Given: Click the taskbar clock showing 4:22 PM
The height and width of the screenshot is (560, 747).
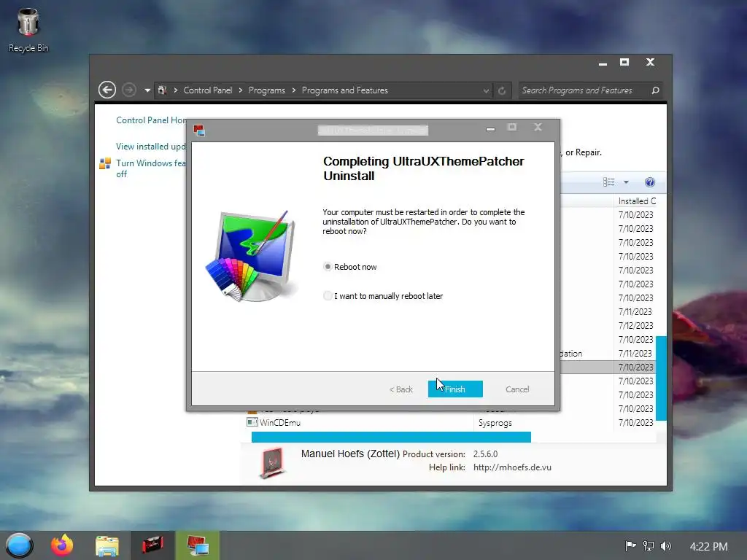Looking at the screenshot, I should (708, 546).
